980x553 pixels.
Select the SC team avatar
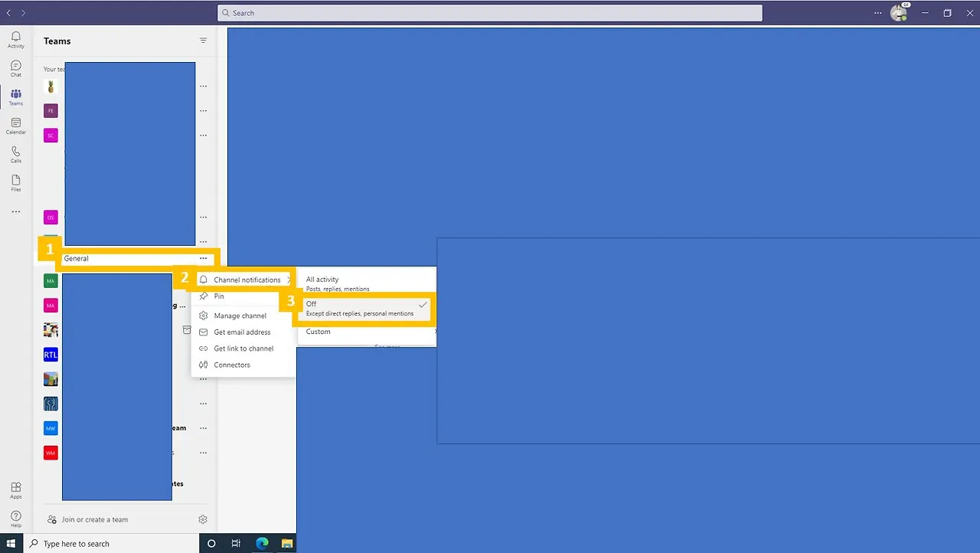click(51, 136)
